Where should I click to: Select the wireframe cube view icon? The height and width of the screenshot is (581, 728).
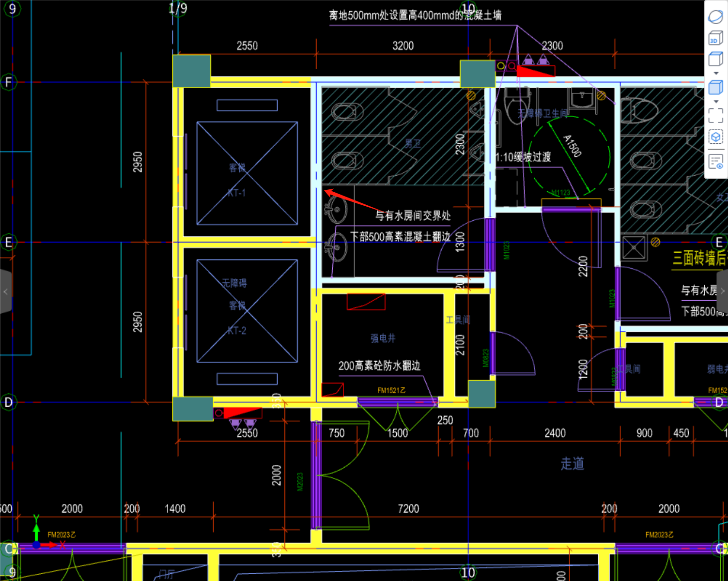715,59
